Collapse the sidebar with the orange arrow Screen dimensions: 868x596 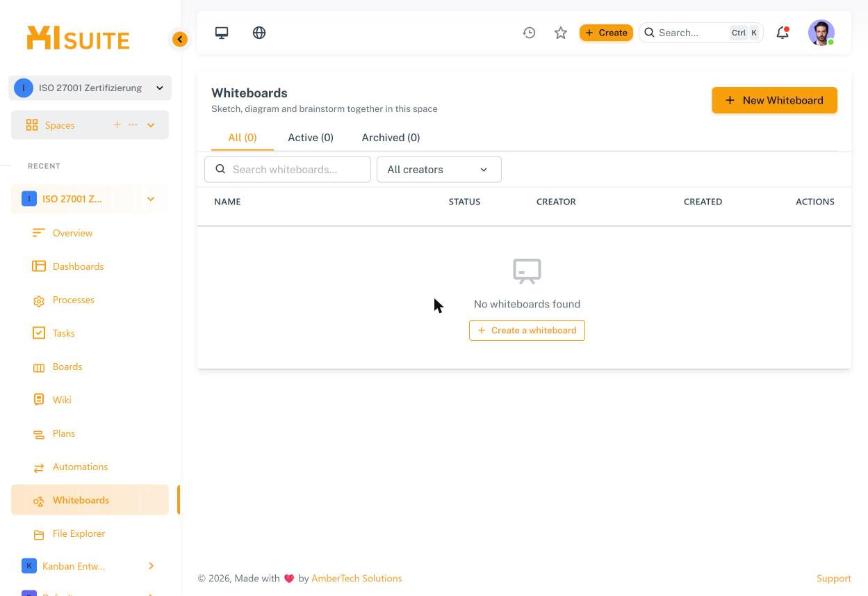180,39
